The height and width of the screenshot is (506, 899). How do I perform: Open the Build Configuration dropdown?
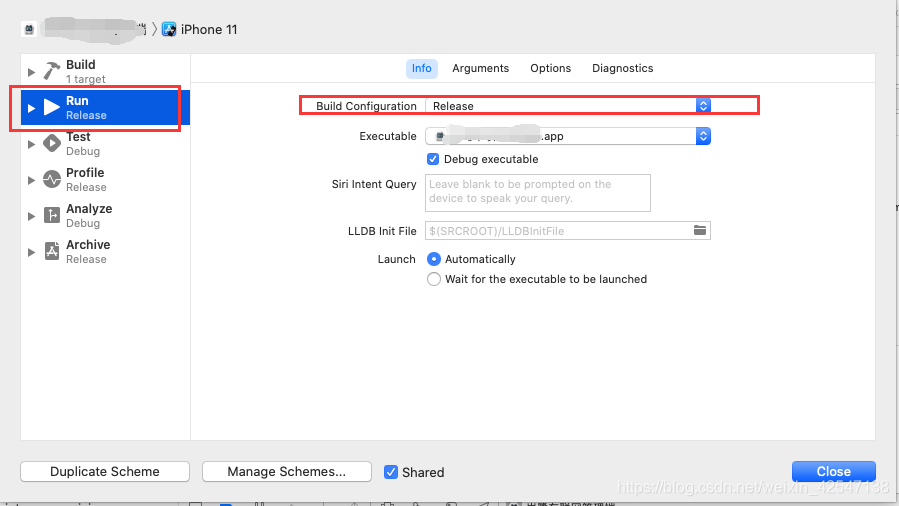point(568,106)
